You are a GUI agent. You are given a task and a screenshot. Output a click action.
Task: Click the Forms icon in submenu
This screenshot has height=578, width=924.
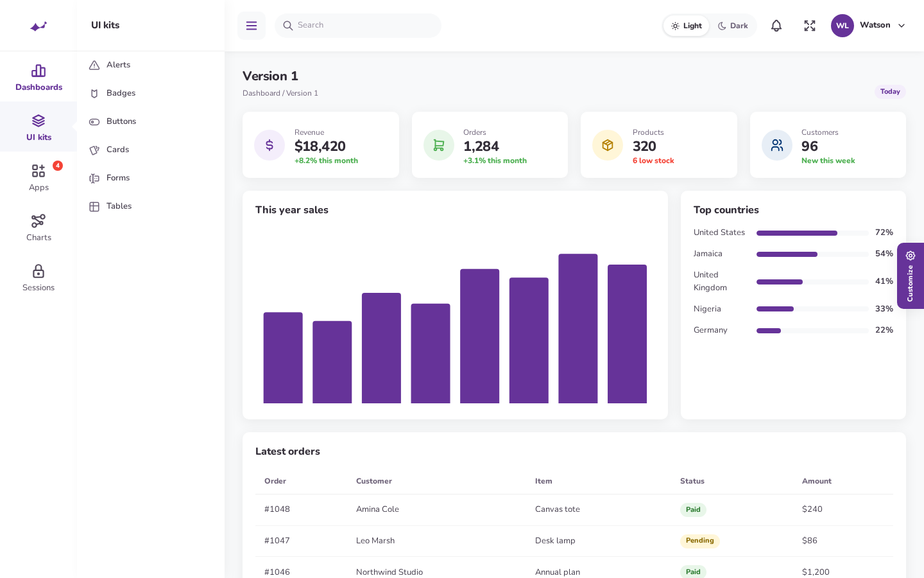point(94,178)
